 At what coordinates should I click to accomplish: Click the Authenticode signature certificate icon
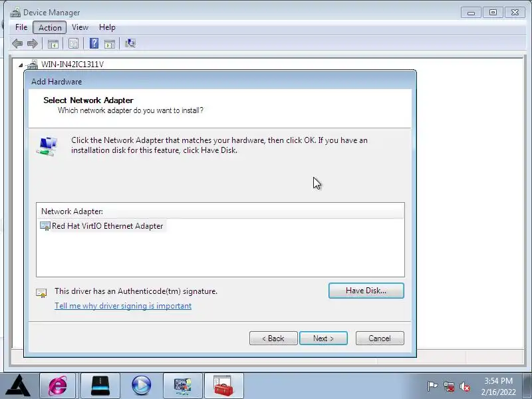click(x=41, y=293)
